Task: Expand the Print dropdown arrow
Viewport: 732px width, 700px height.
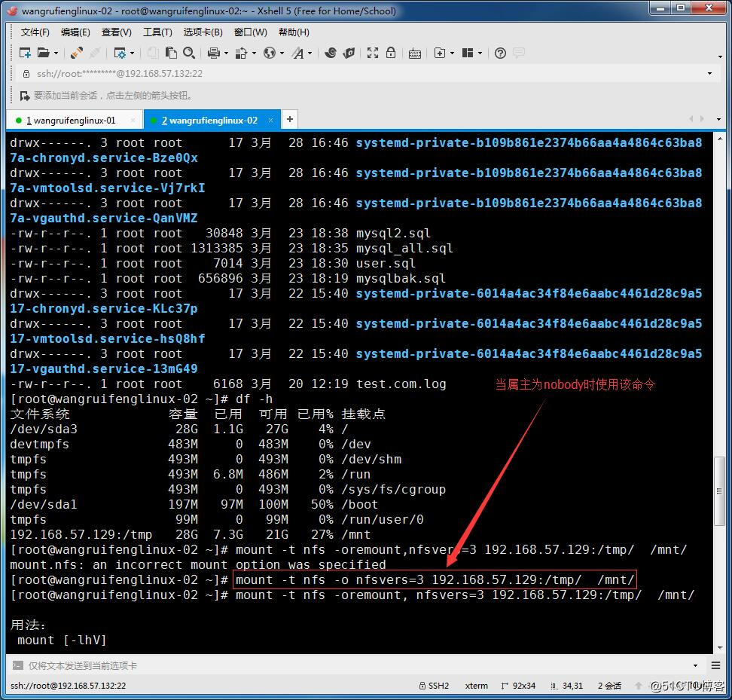Action: coord(227,53)
